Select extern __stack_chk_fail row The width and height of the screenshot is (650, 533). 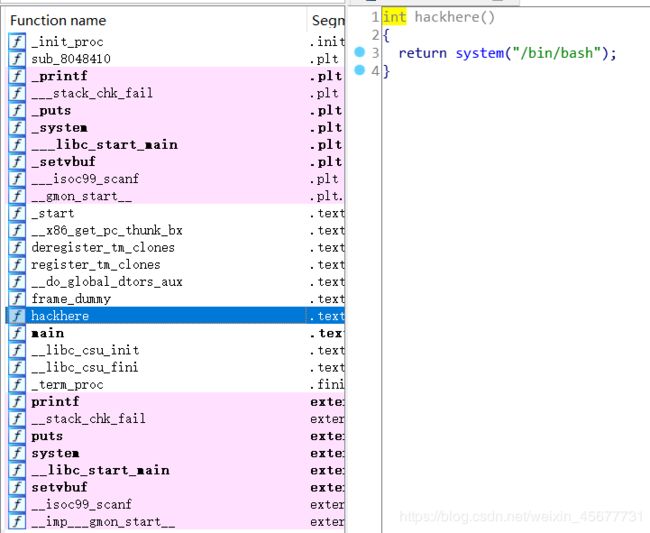[x=176, y=419]
